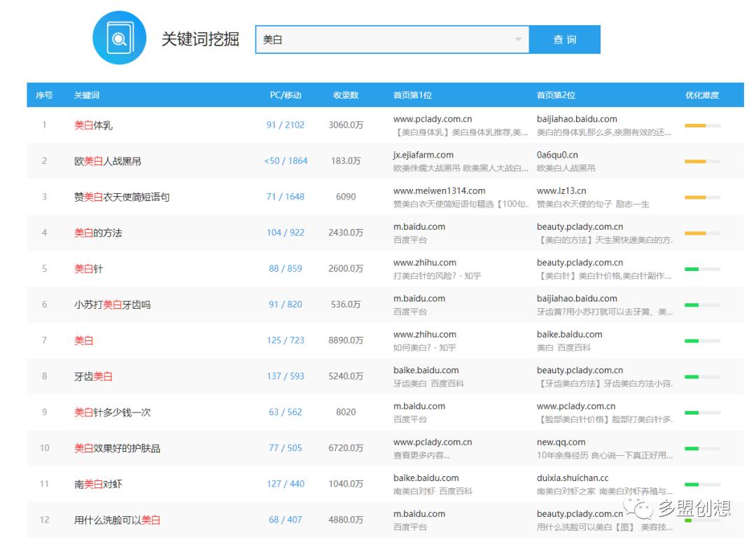The image size is (756, 542).
Task: Open the keyword suggestions dropdown arrow
Action: tap(519, 39)
